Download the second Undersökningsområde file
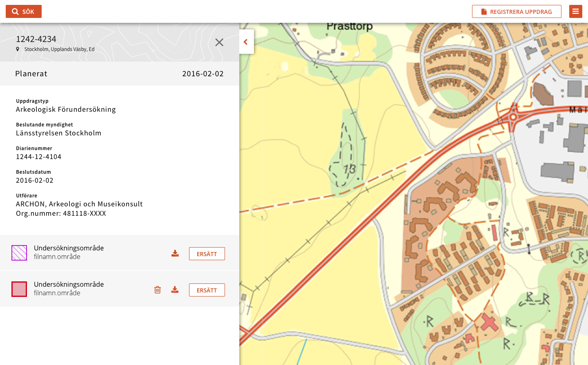Screen dimensions: 588x365 tap(175, 290)
